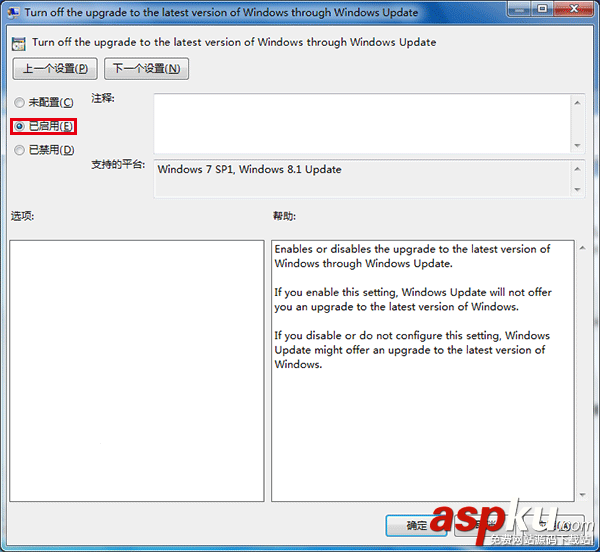Click inside the 注释 comment text box

(x=363, y=124)
